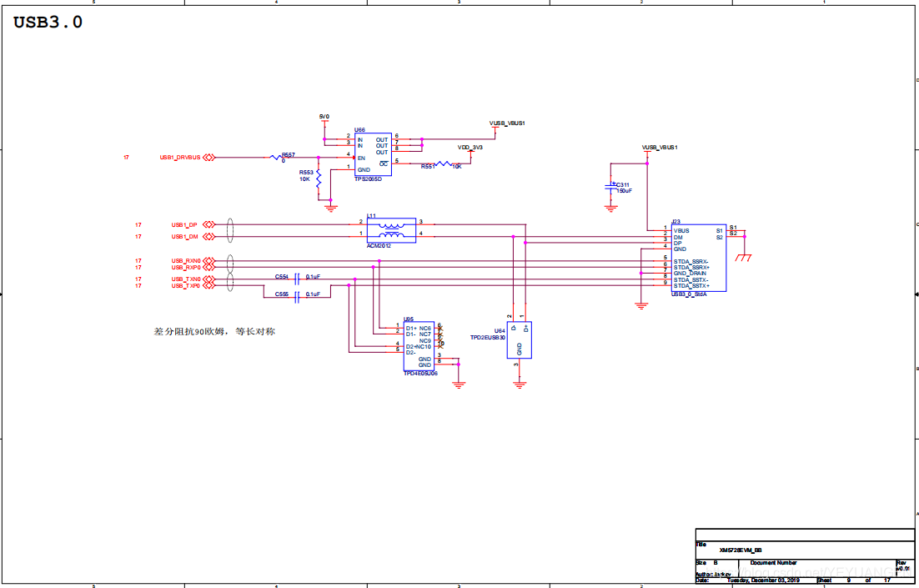The image size is (919, 588).
Task: Select the 5V0 power supply symbol
Action: 324,117
